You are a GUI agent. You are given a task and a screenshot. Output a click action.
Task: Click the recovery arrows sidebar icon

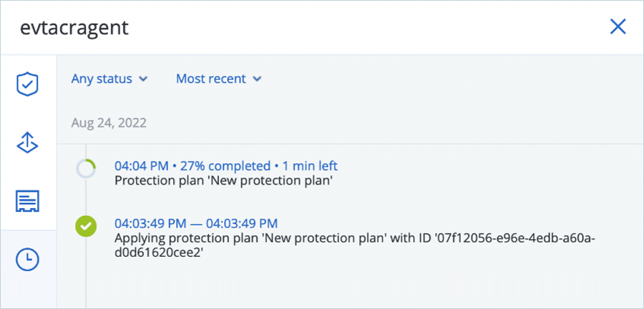27,143
